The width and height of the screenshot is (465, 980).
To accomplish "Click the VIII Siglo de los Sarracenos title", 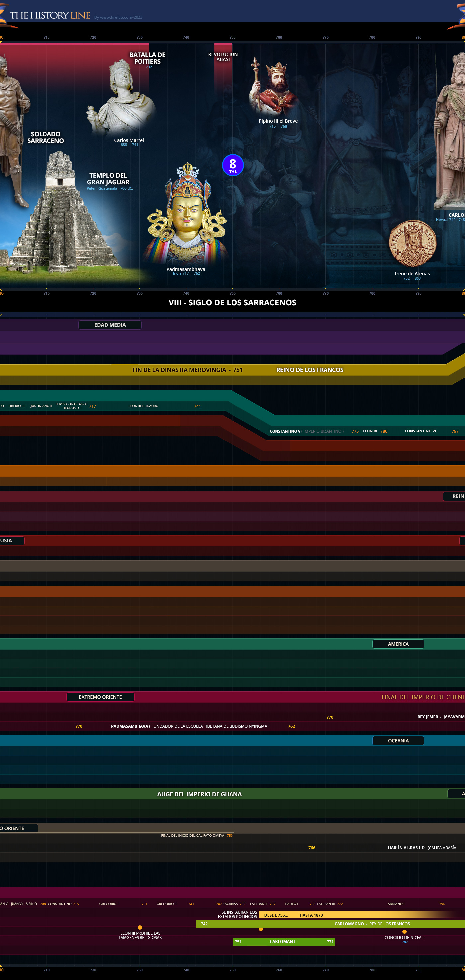I will tap(232, 302).
